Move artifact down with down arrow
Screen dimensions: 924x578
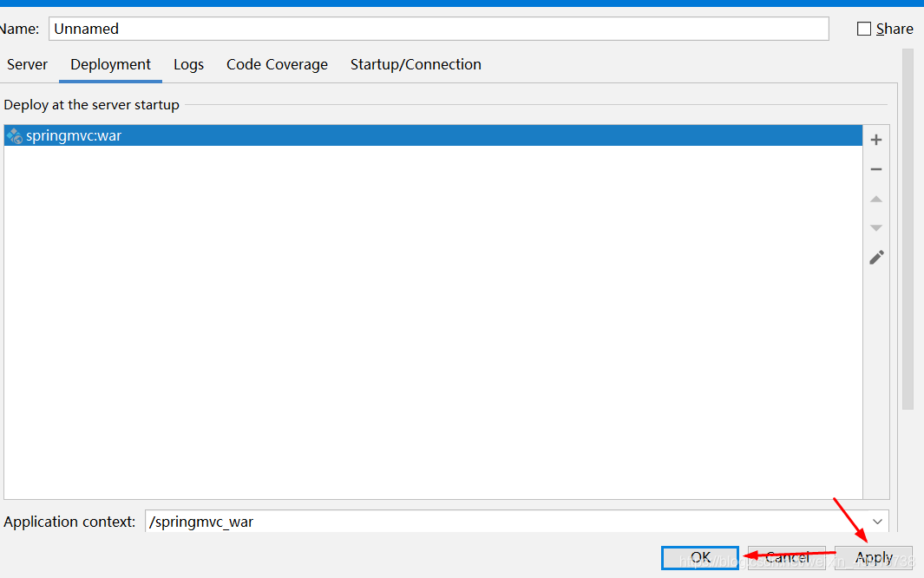[x=876, y=228]
